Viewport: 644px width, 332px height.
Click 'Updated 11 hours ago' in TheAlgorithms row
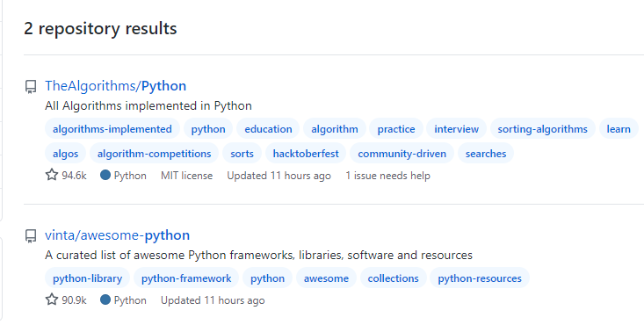[x=279, y=176]
